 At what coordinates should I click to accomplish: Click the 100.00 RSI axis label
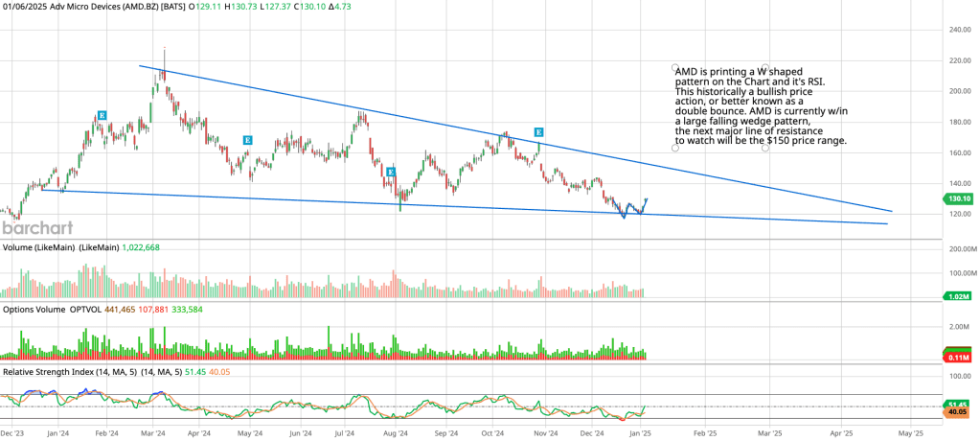958,376
